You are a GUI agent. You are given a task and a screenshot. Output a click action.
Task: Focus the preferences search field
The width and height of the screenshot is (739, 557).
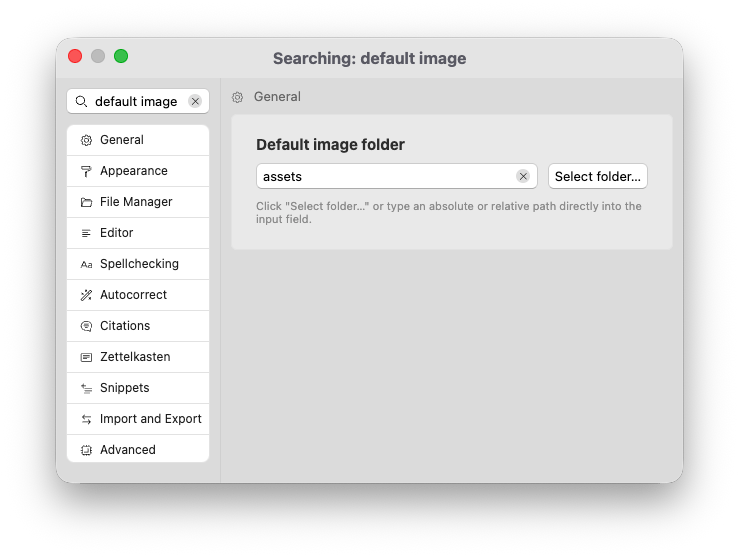coord(136,101)
